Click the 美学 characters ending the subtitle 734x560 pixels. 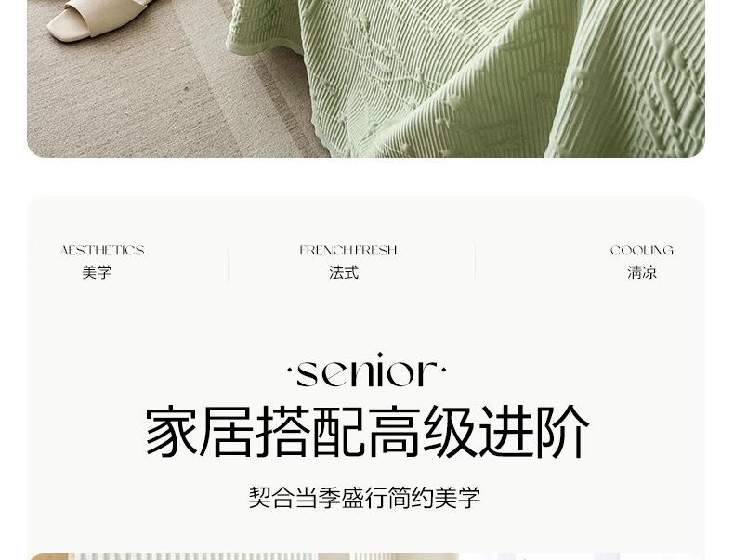tap(458, 497)
